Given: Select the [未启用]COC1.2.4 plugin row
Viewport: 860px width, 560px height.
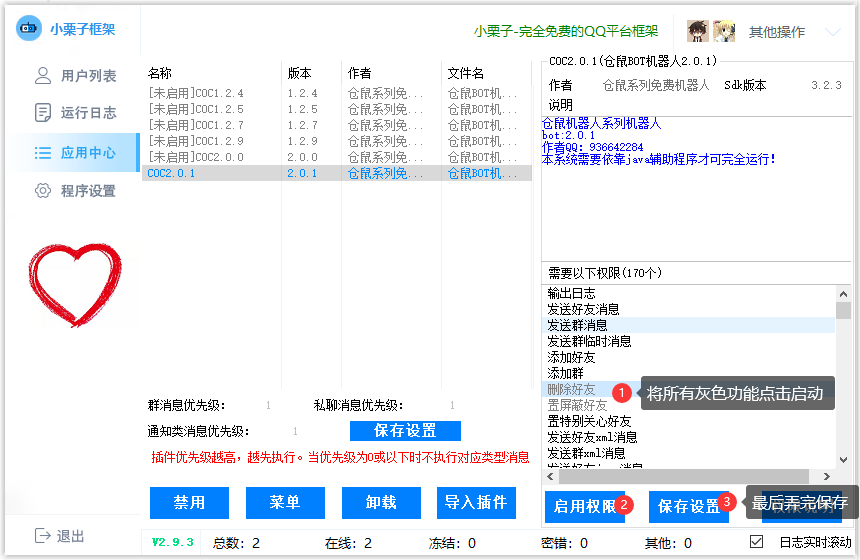Looking at the screenshot, I should point(337,93).
